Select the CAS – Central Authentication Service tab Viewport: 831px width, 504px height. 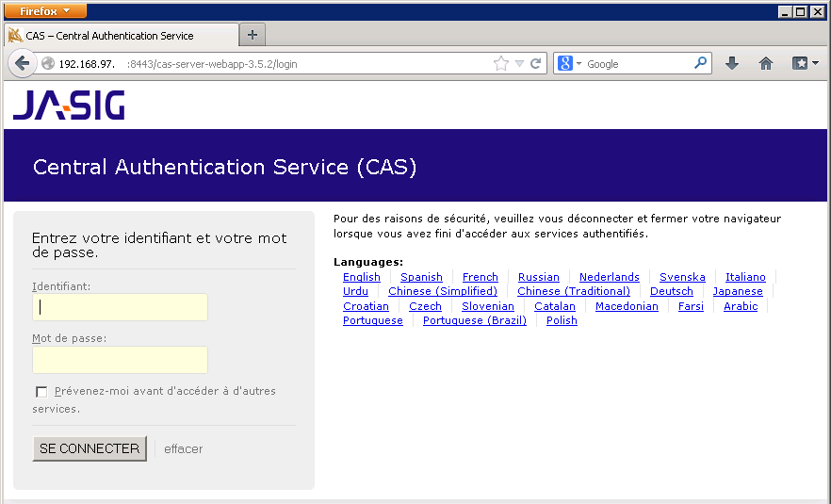point(122,36)
